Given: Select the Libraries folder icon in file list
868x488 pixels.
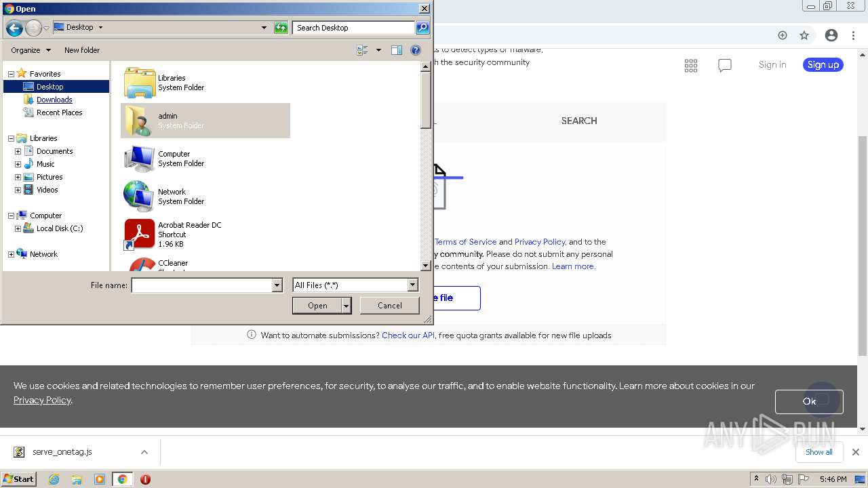Looking at the screenshot, I should click(140, 83).
